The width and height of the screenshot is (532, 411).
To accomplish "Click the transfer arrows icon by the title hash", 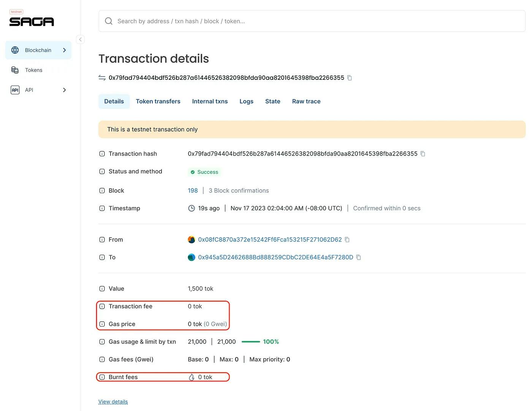I will click(x=102, y=78).
